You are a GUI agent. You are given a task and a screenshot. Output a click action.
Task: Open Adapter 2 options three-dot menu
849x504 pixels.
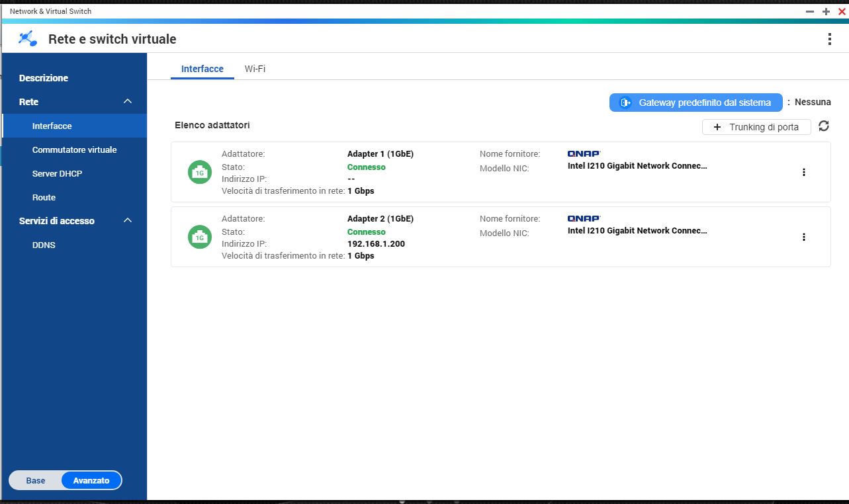tap(803, 237)
